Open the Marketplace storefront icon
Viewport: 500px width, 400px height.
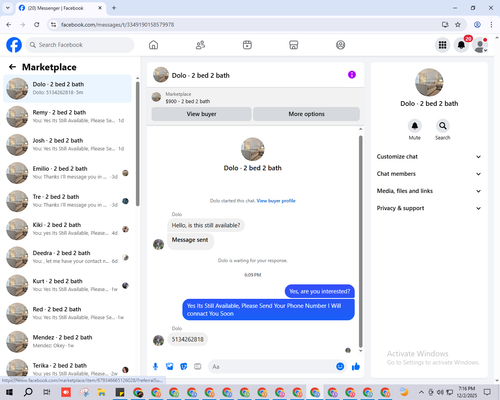point(294,45)
